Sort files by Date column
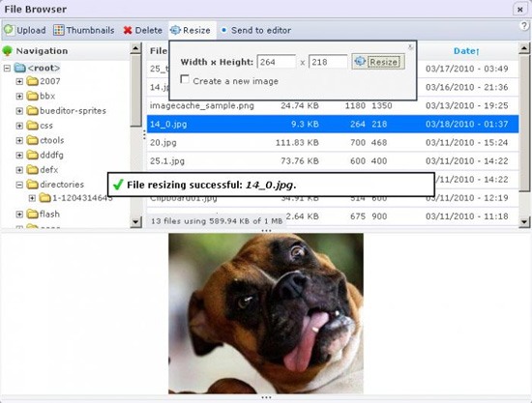The height and width of the screenshot is (403, 532). [x=466, y=51]
